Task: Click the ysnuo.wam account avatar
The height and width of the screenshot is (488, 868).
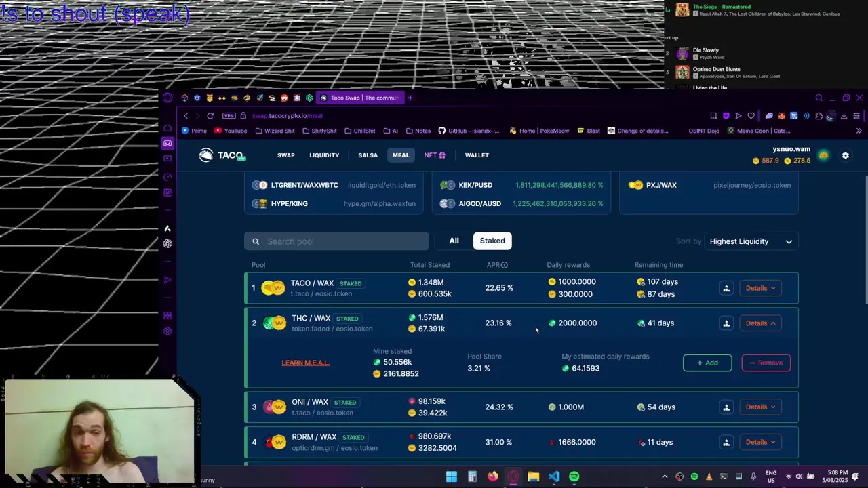Action: pos(823,155)
